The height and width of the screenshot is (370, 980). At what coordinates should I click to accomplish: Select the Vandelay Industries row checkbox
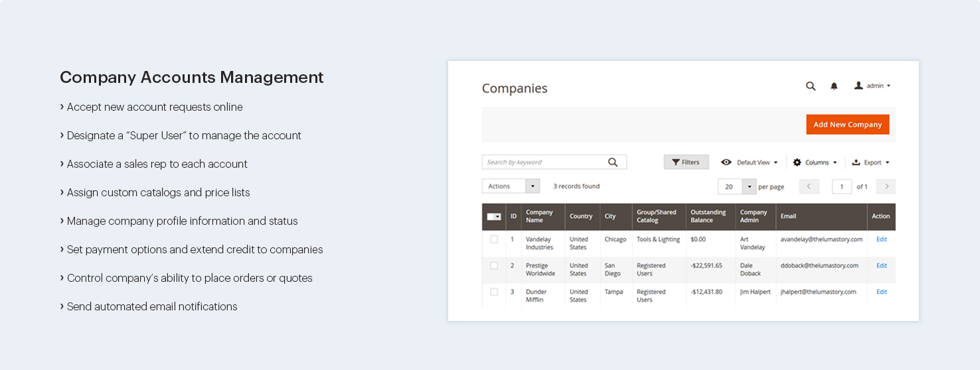click(x=494, y=239)
